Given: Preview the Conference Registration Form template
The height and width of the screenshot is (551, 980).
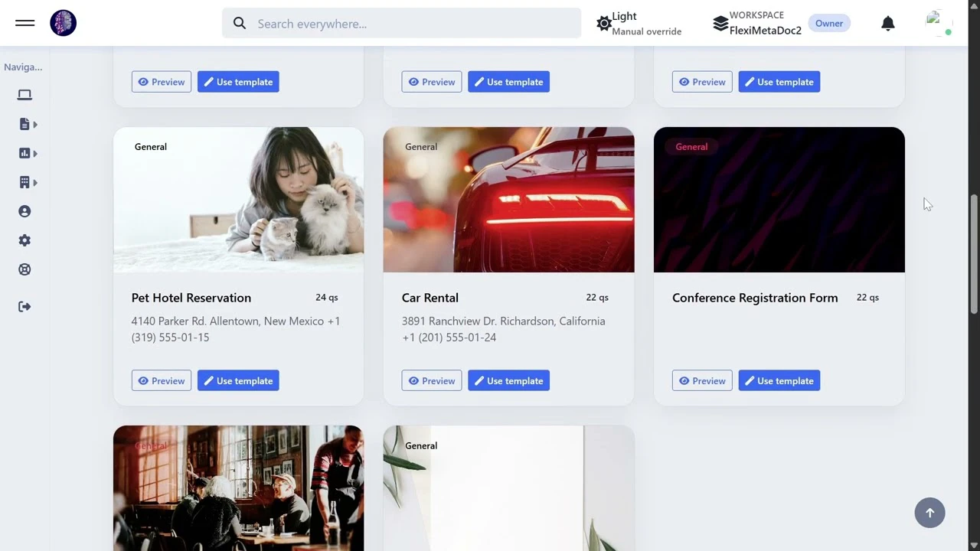Looking at the screenshot, I should point(702,381).
